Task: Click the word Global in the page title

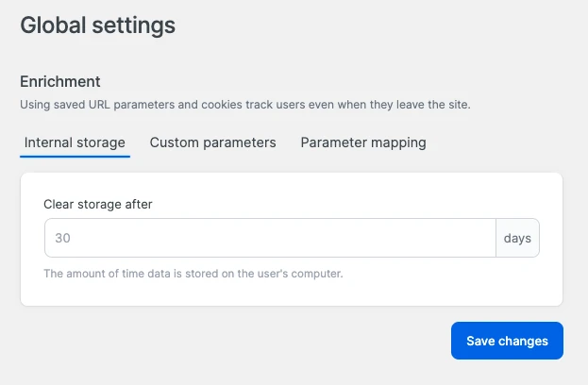Action: pos(53,25)
